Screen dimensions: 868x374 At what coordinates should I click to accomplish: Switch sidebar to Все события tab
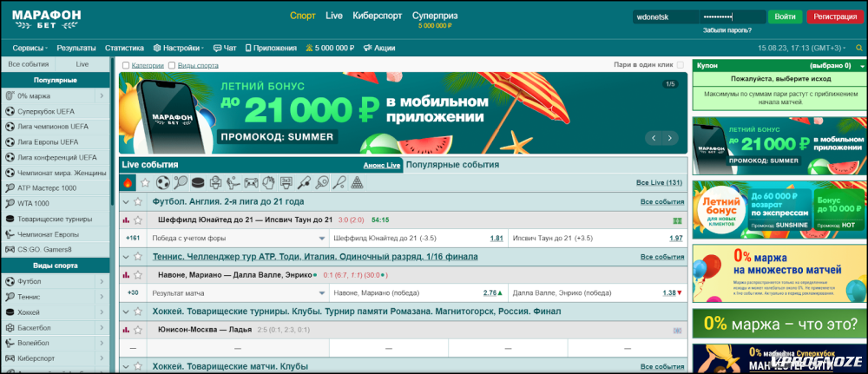click(x=29, y=64)
